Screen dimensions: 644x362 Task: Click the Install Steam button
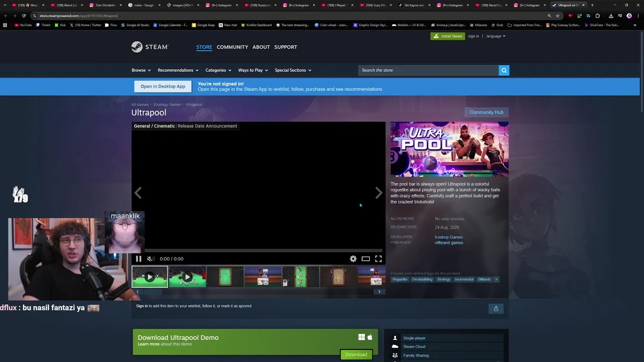(448, 36)
